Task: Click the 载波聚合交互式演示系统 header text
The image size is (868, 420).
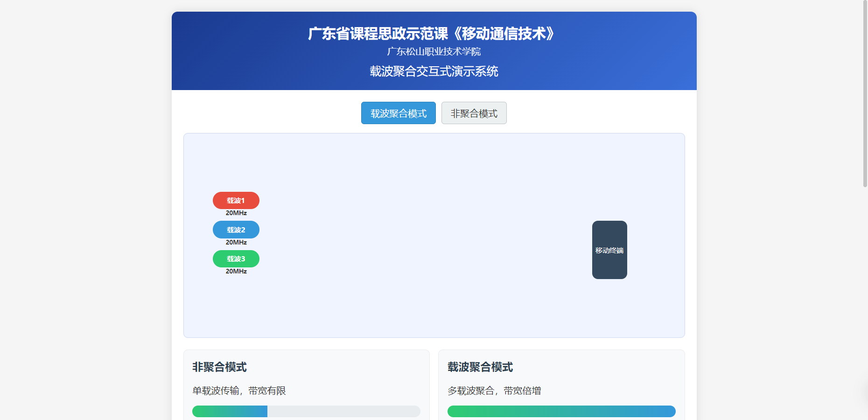Action: [434, 71]
